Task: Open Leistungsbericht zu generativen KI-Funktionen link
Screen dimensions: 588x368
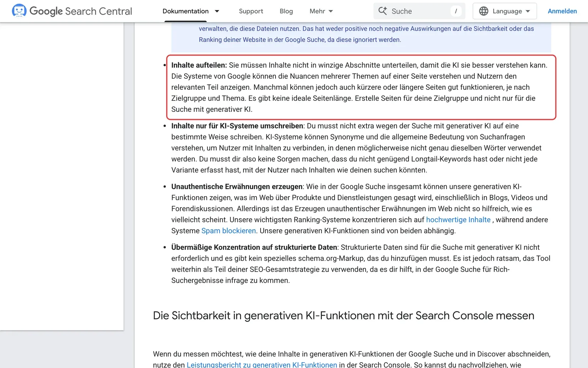Action: (x=262, y=365)
